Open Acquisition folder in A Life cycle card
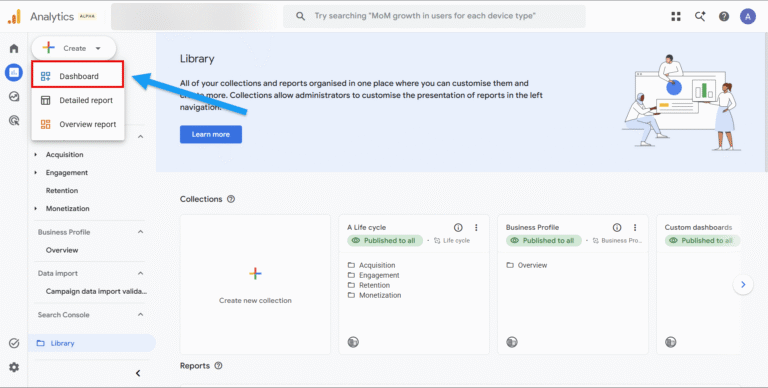The width and height of the screenshot is (768, 388). (371, 265)
